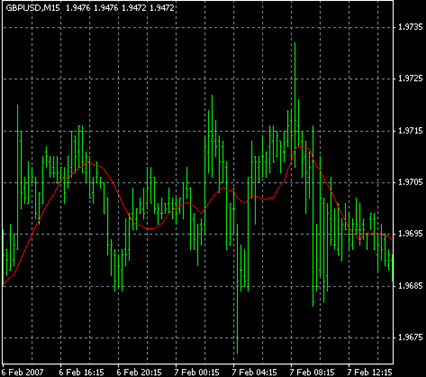Click the GBPUSD,M15 chart title text
Viewport: 426px width, 377px height.
[33, 8]
